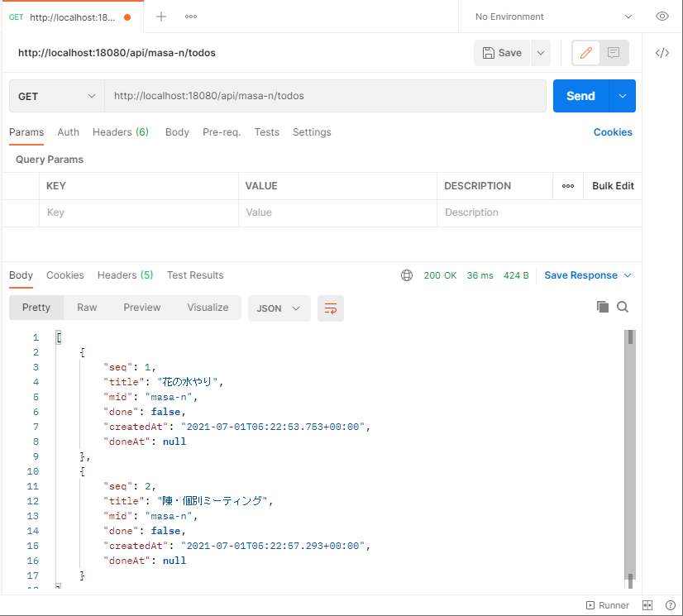The image size is (683, 616).
Task: Open the code snippet panel icon
Action: [662, 53]
